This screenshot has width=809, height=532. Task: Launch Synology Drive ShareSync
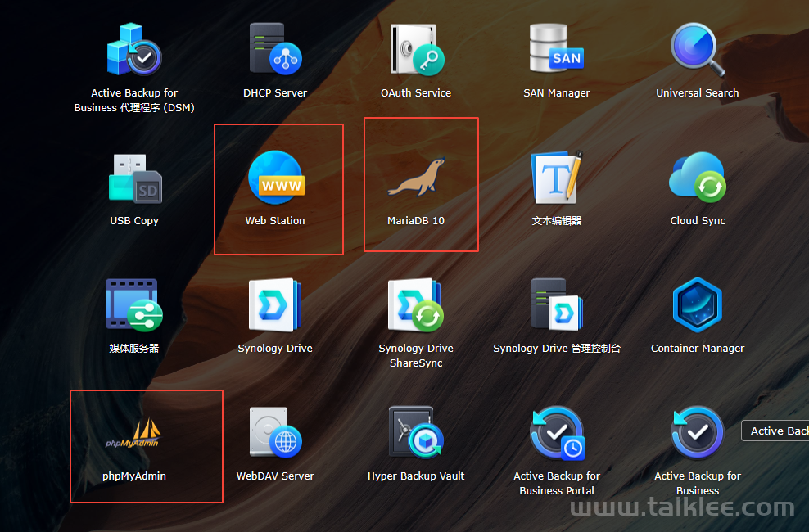point(416,305)
